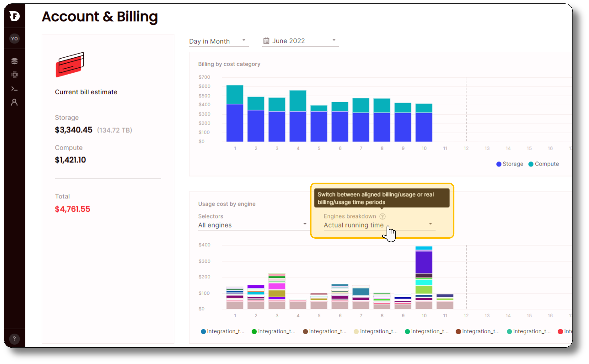The image size is (589, 364).
Task: Click the day 10 bar in engine usage chart
Action: click(424, 277)
